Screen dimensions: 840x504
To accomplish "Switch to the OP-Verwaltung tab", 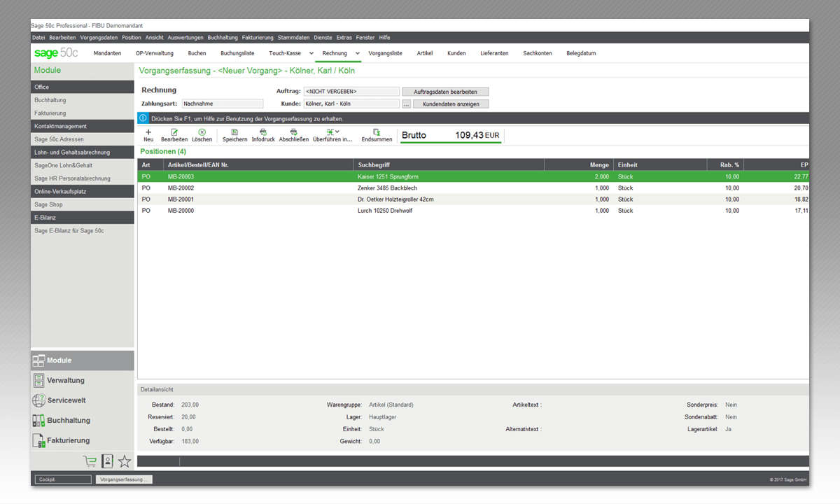I will point(155,53).
